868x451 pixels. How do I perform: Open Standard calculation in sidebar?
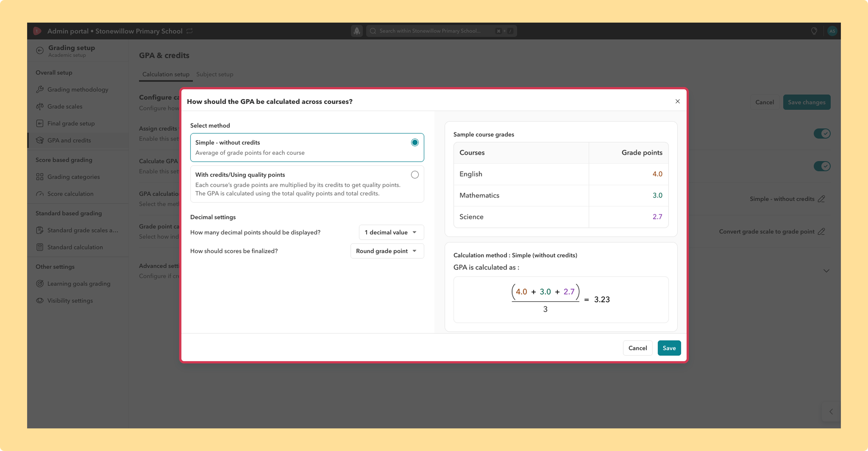point(78,247)
